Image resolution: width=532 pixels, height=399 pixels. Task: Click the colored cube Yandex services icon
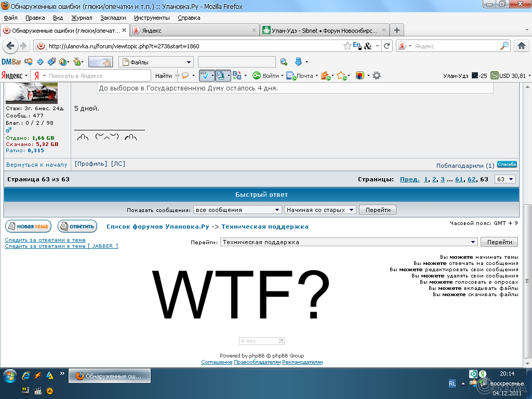point(360,75)
